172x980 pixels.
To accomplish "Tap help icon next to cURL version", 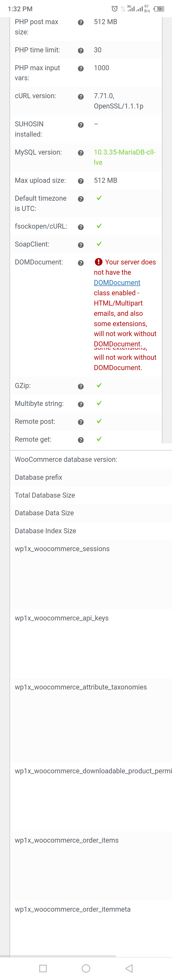I will (81, 97).
